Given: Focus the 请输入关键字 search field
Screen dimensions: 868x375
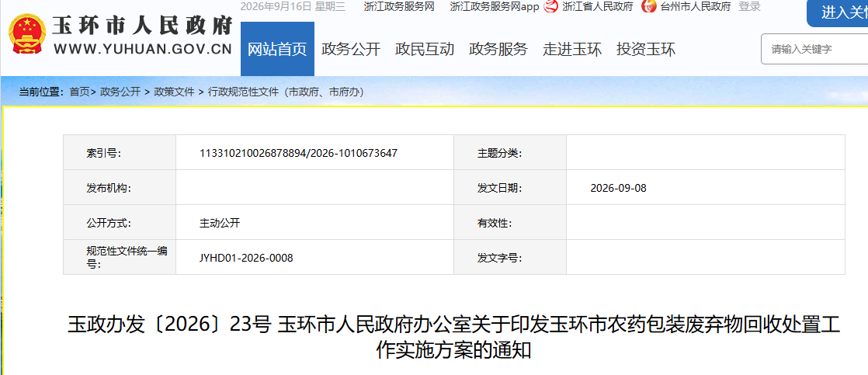Looking at the screenshot, I should (x=814, y=49).
